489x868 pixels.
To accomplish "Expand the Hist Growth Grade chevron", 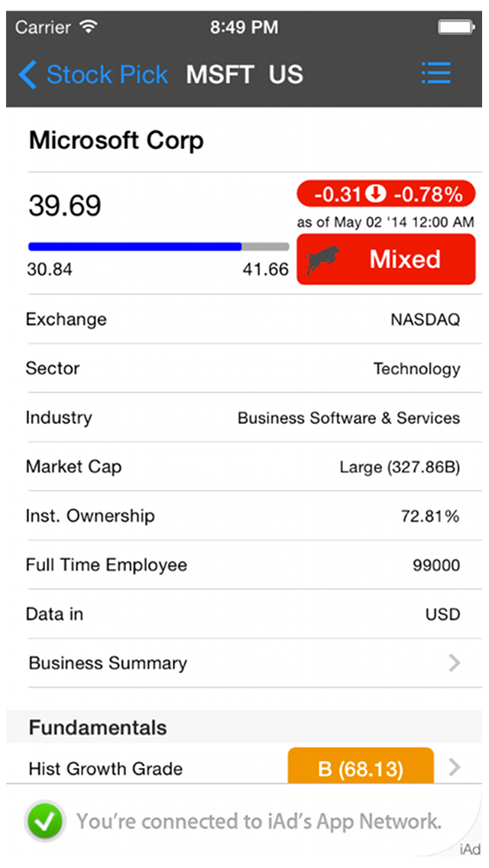I will [455, 767].
